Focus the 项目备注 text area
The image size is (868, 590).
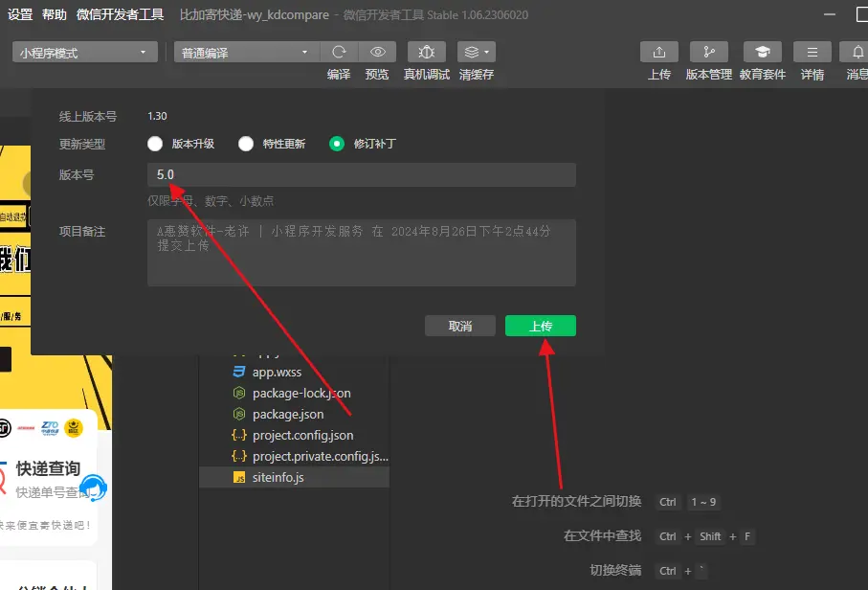click(x=362, y=253)
